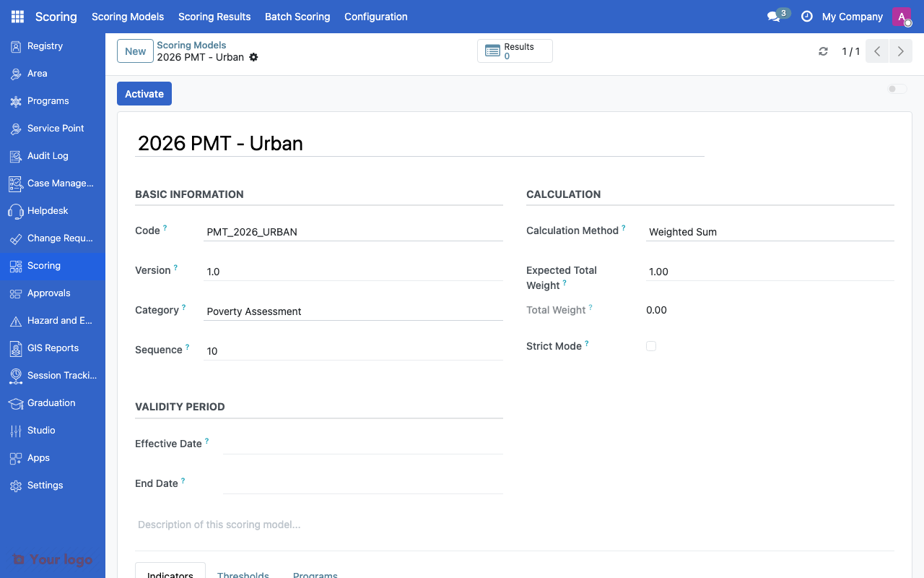The width and height of the screenshot is (924, 578).
Task: Open the Scoring Results menu
Action: pos(214,17)
